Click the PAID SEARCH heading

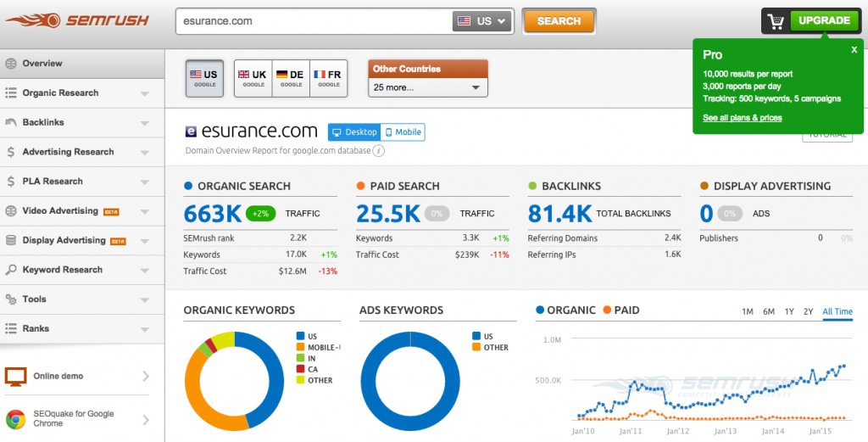404,186
